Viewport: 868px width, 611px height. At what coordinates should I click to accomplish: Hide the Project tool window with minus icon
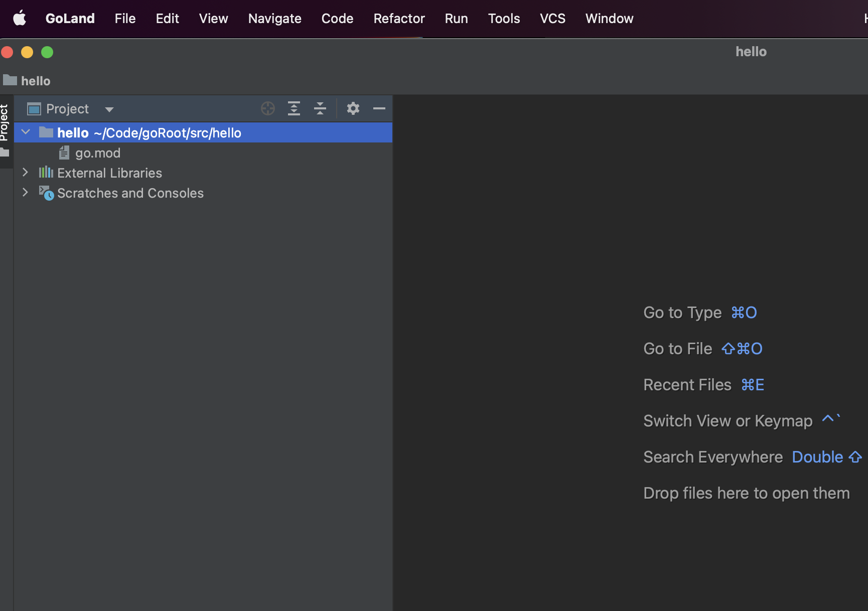379,108
